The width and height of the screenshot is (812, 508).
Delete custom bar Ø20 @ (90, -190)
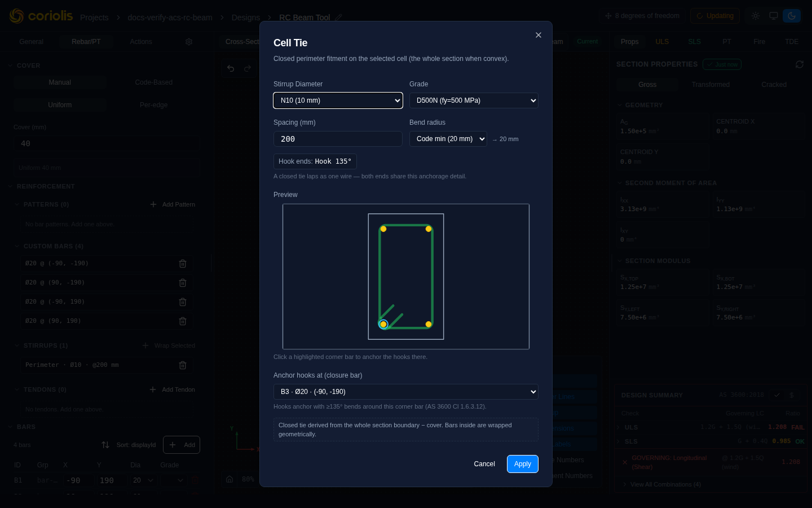(183, 283)
